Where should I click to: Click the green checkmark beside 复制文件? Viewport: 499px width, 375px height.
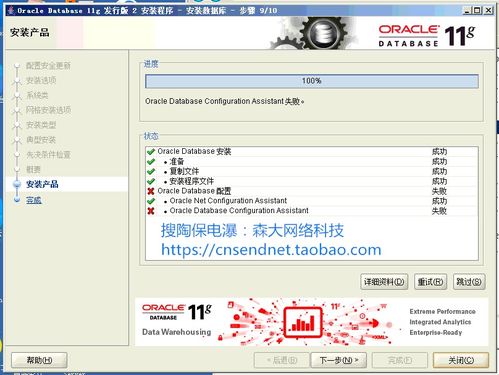click(151, 171)
